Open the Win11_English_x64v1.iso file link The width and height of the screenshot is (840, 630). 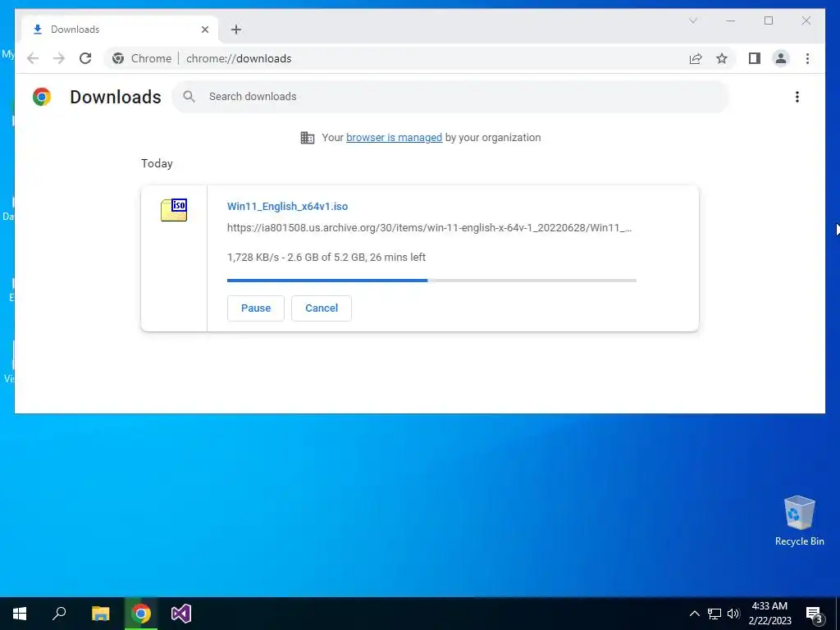(287, 206)
